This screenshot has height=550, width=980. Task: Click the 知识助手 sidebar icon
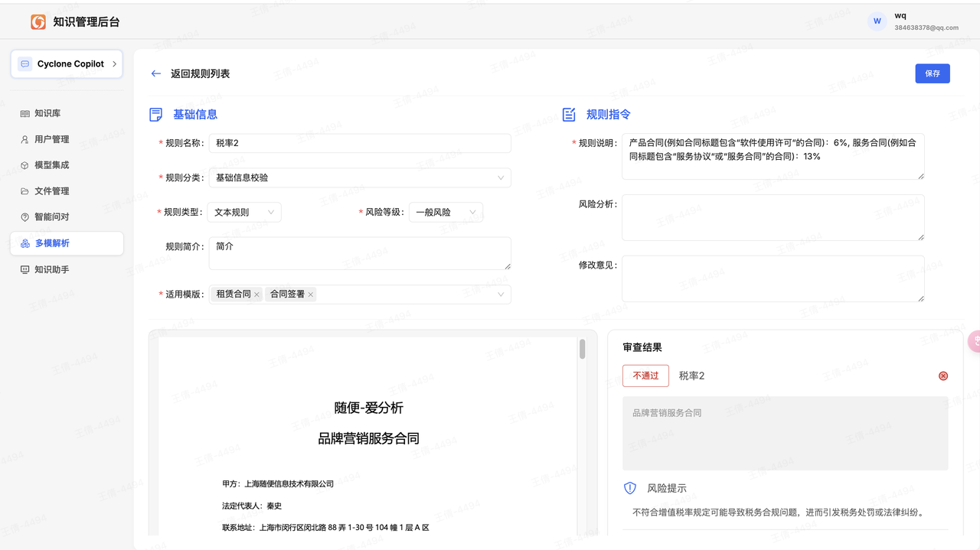(x=25, y=269)
